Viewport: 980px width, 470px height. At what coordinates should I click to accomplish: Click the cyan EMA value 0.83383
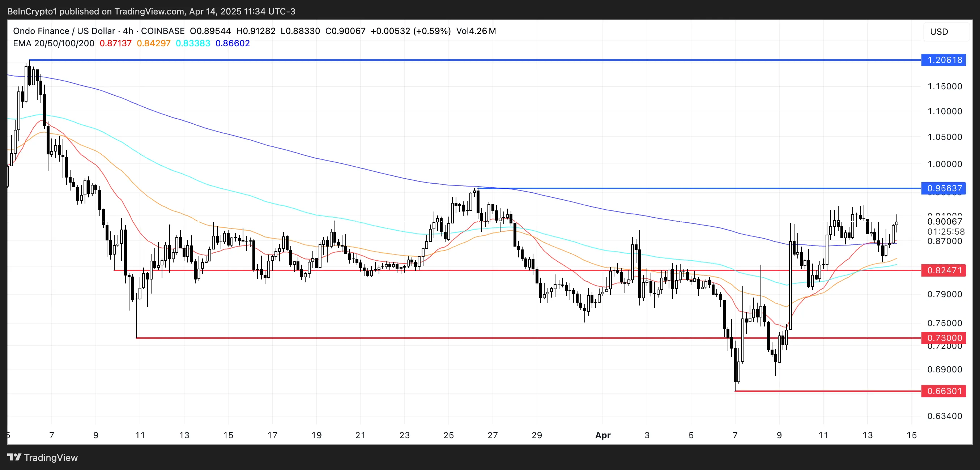pyautogui.click(x=193, y=43)
